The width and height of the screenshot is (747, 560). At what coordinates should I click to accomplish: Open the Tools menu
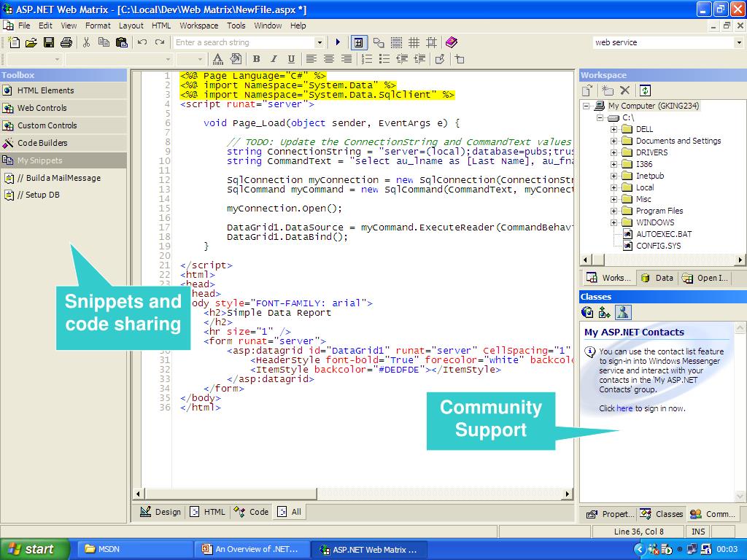tap(236, 26)
